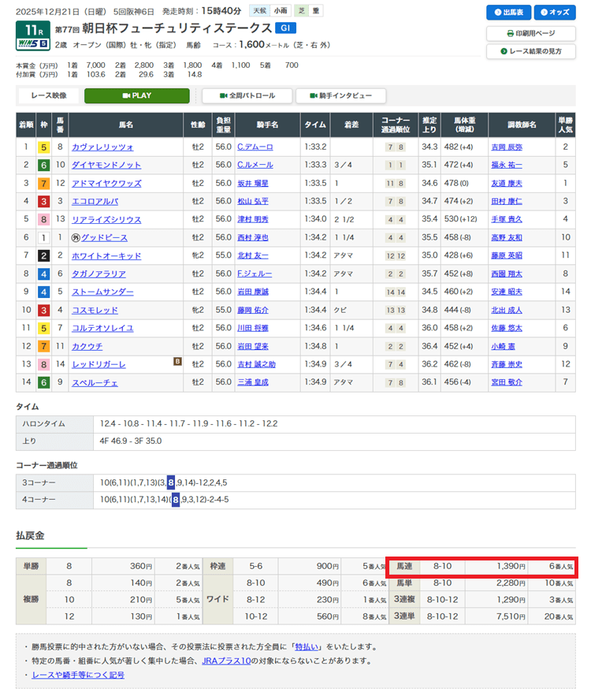
Task: Open the 出馬表 page
Action: (x=507, y=13)
